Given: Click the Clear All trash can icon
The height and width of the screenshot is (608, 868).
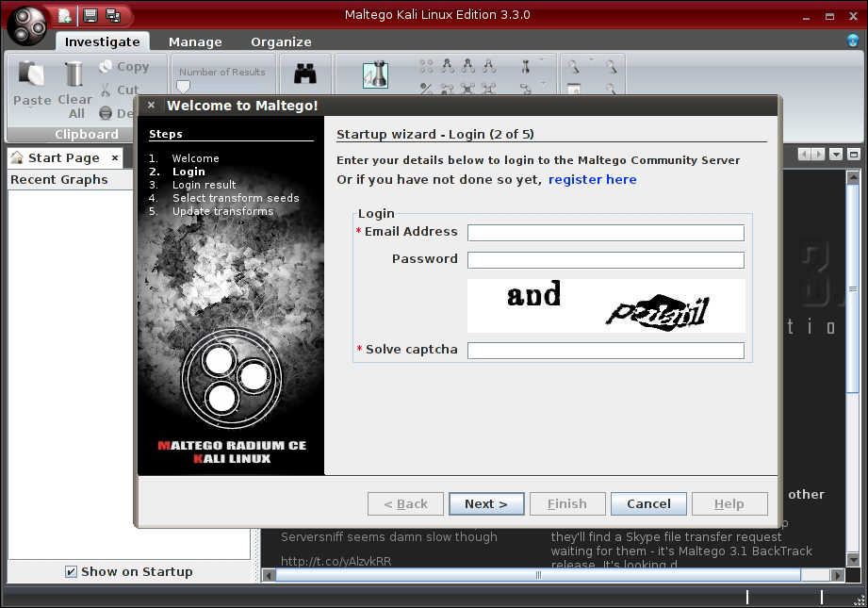Looking at the screenshot, I should [x=74, y=74].
